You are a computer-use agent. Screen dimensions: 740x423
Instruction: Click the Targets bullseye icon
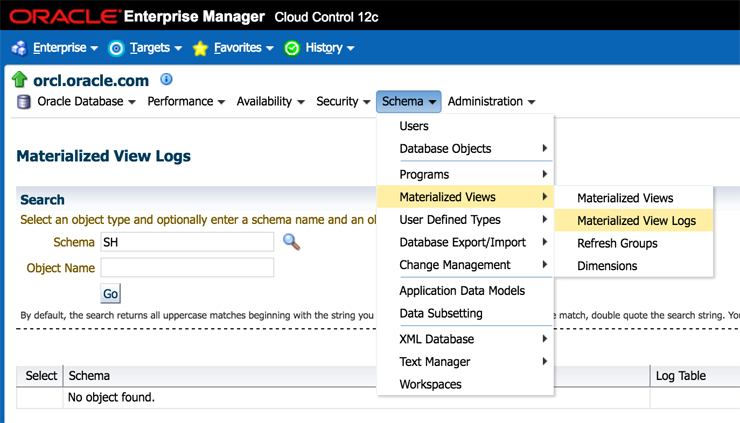[116, 48]
